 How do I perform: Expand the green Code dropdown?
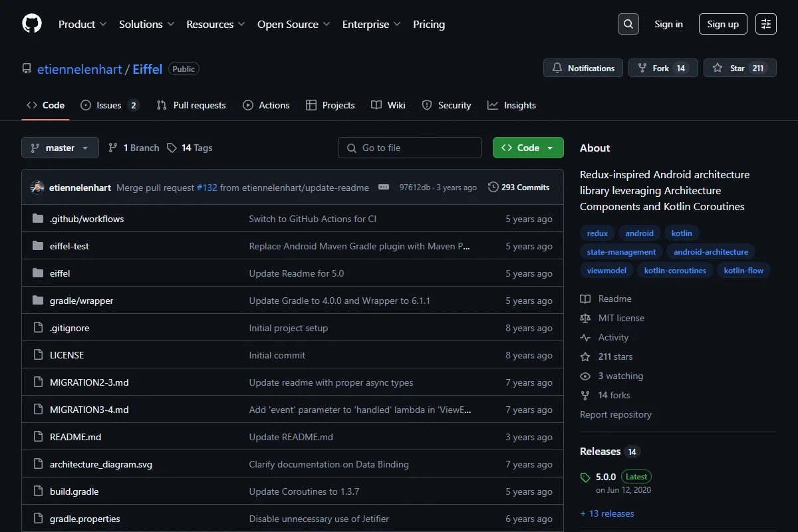pyautogui.click(x=528, y=148)
